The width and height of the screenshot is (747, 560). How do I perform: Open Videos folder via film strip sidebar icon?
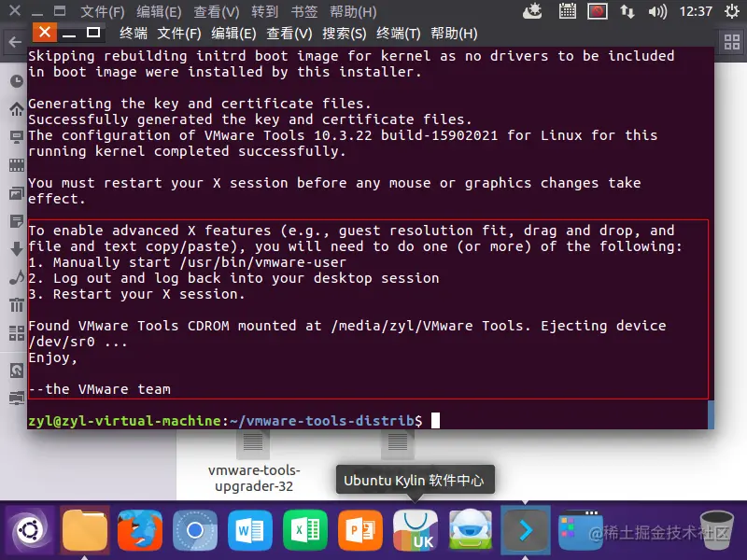point(17,165)
